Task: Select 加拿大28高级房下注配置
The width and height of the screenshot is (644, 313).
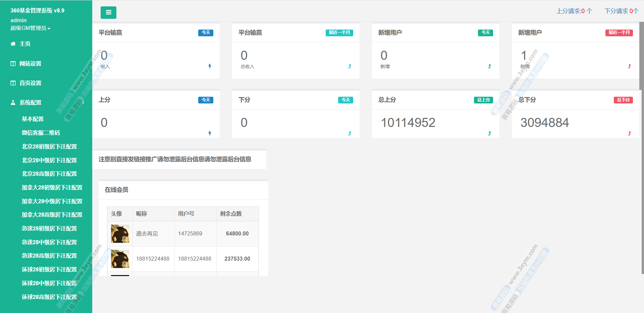Action: point(52,215)
